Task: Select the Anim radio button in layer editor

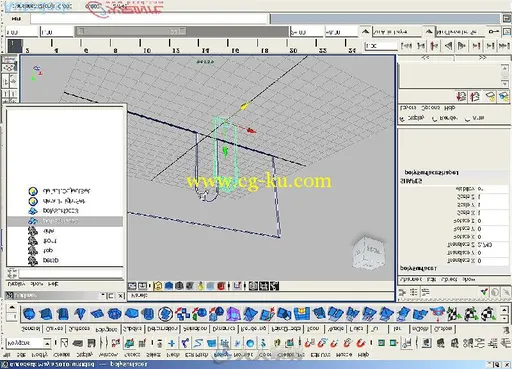Action: [x=467, y=119]
